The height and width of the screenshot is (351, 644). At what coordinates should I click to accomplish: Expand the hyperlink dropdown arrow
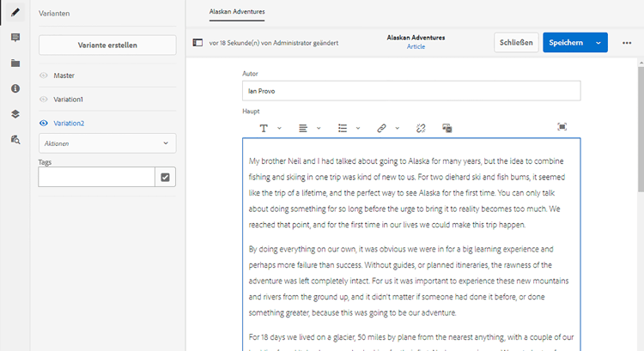coord(398,128)
